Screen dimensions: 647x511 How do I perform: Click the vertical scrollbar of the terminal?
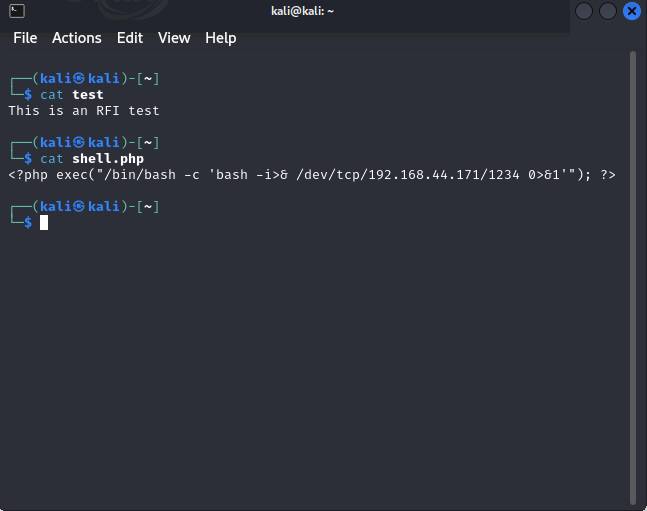pyautogui.click(x=633, y=277)
